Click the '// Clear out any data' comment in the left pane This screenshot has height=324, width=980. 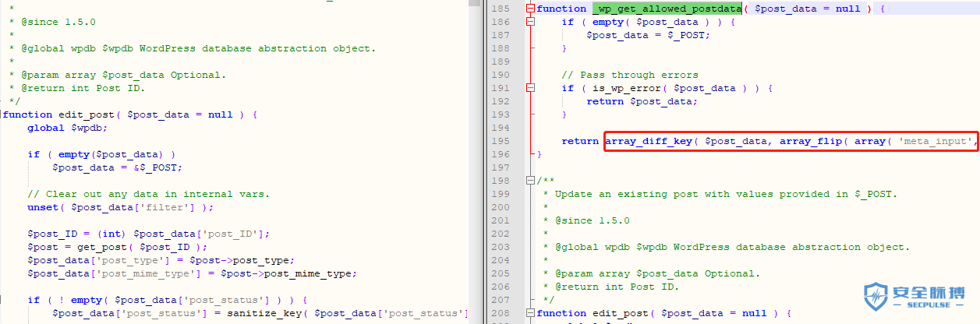[149, 194]
